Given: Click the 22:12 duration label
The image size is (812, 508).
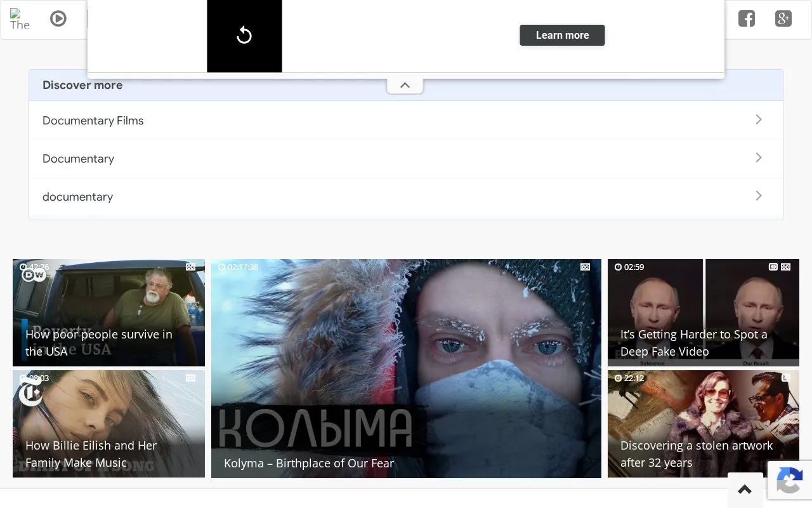Looking at the screenshot, I should tap(634, 378).
